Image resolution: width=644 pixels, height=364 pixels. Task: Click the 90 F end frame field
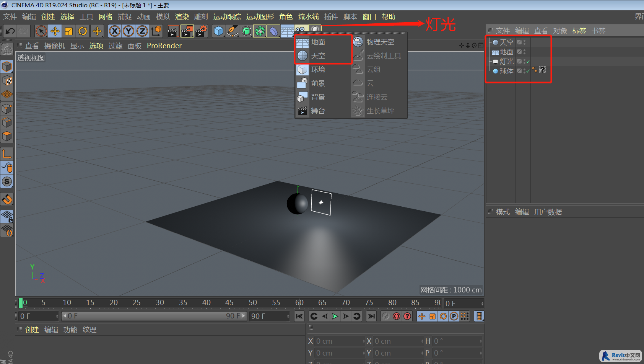[x=270, y=316]
